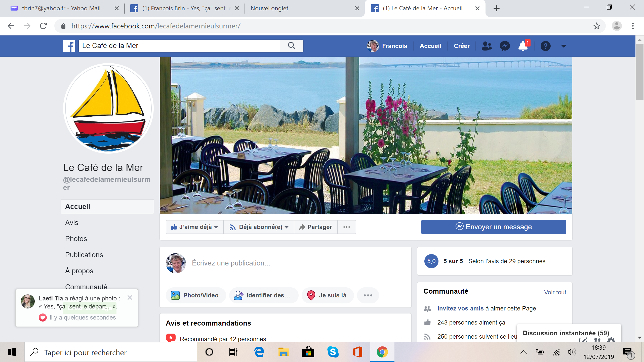Close the Yahoo Mail tab
The image size is (644, 362).
[116, 8]
